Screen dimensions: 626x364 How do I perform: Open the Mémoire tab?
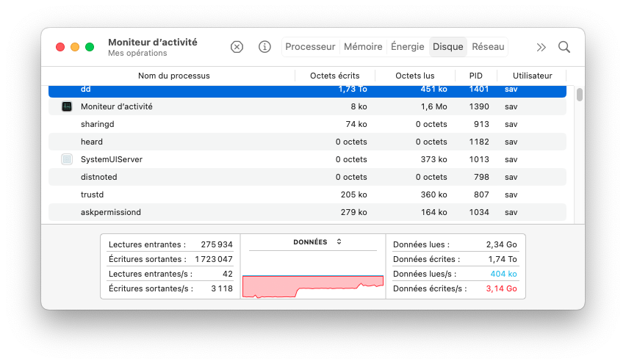tap(363, 47)
